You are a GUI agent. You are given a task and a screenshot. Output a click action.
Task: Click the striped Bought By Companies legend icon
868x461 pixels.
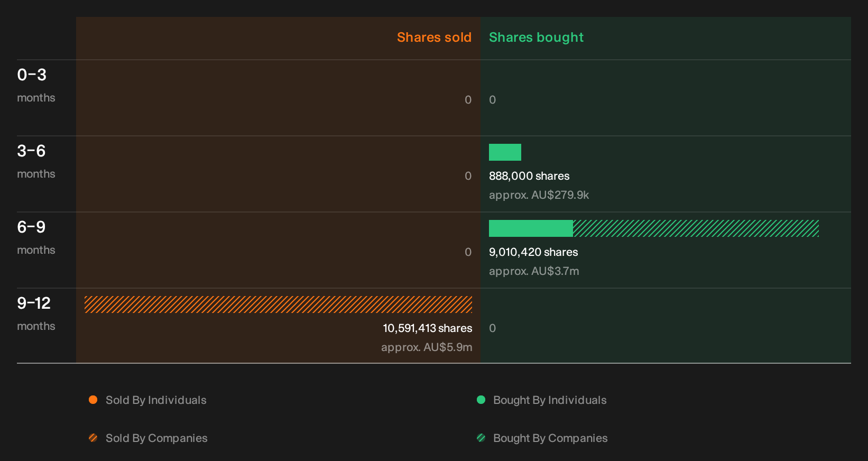(481, 438)
